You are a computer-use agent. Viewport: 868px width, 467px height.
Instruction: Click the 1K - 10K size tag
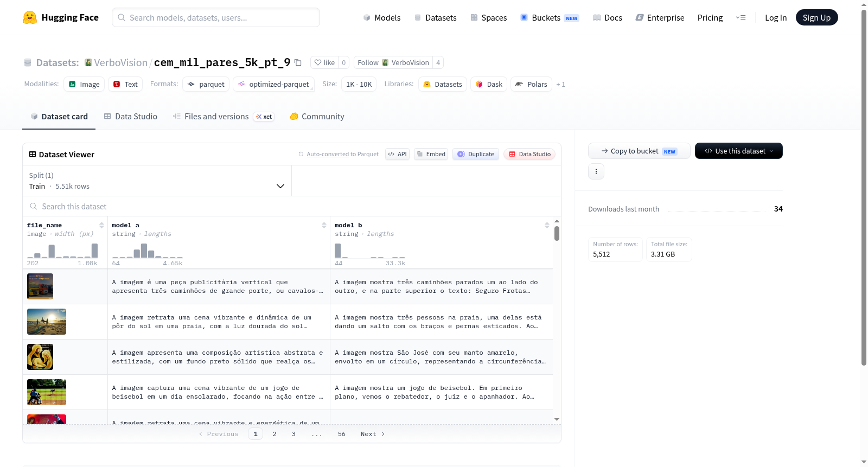click(x=359, y=84)
